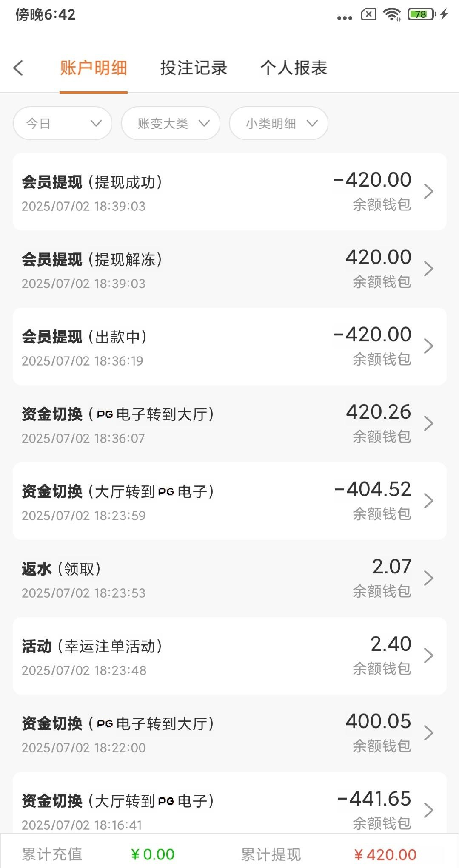Tap the 累计充值 ¥0.00 total
Screen dimensions: 459x868
pos(152,854)
